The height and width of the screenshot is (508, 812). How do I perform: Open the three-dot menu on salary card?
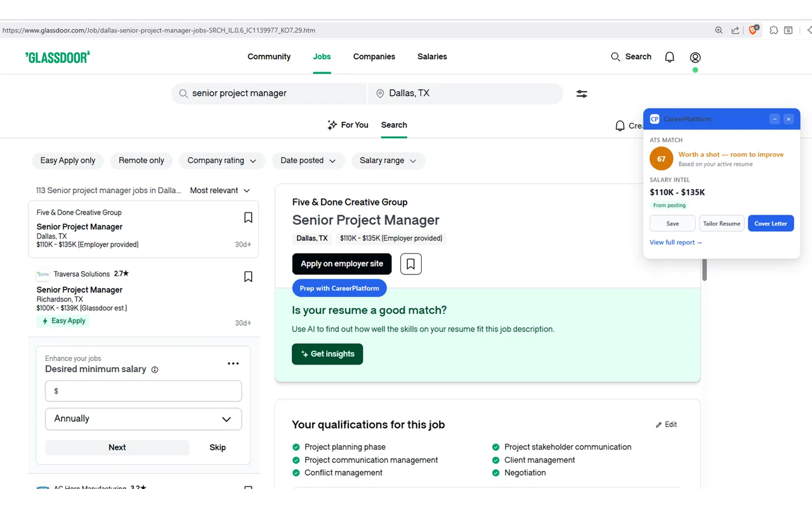click(233, 364)
